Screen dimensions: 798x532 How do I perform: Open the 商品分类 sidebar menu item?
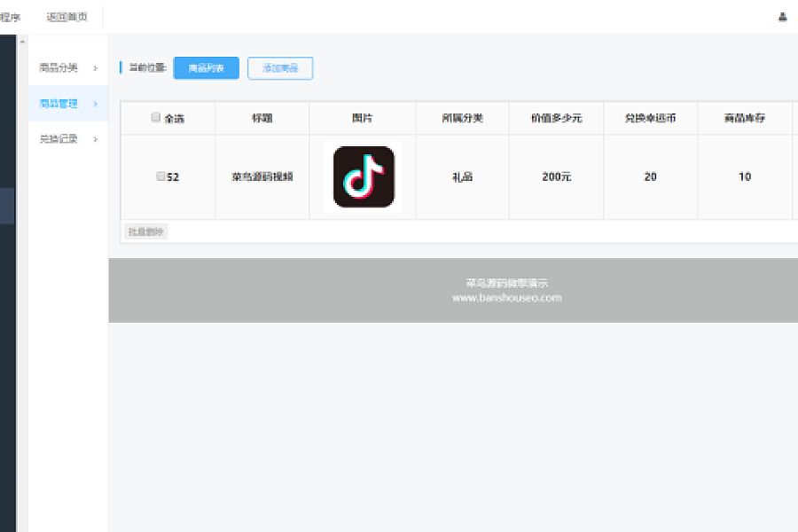68,67
